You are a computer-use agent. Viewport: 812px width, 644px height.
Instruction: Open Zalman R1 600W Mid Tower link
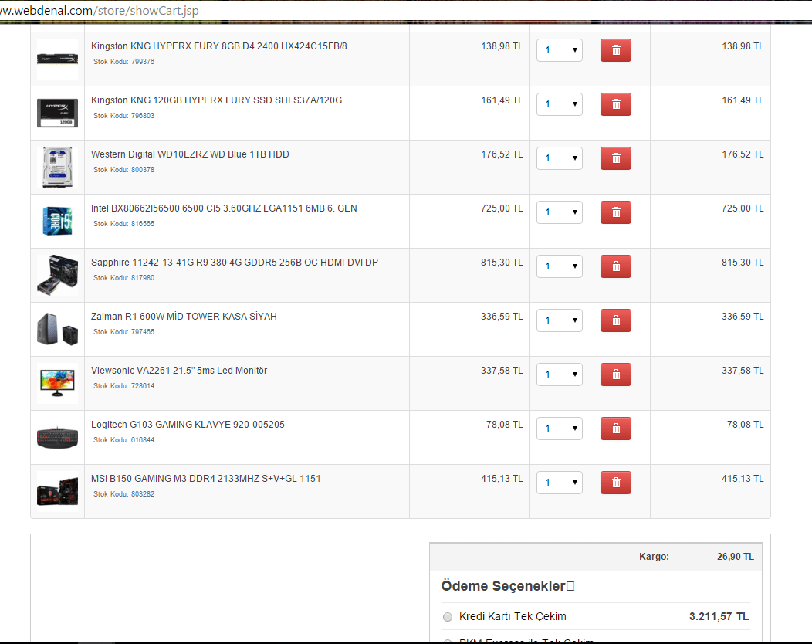pyautogui.click(x=184, y=317)
